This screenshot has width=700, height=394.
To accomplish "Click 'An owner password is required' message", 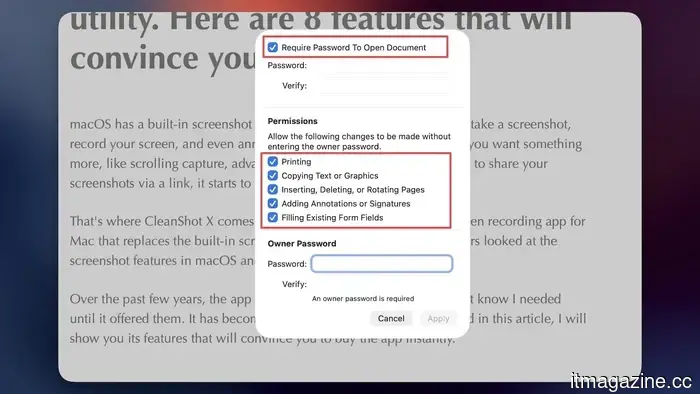I will pyautogui.click(x=363, y=299).
